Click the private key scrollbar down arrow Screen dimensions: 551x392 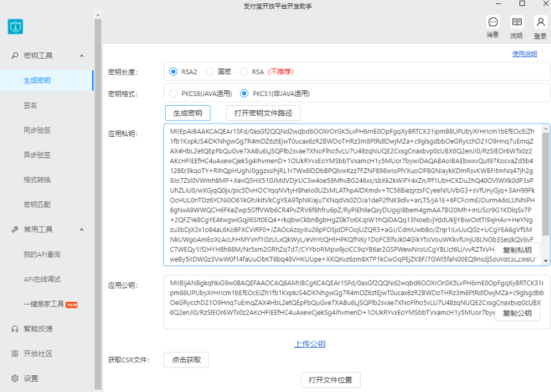[546, 261]
